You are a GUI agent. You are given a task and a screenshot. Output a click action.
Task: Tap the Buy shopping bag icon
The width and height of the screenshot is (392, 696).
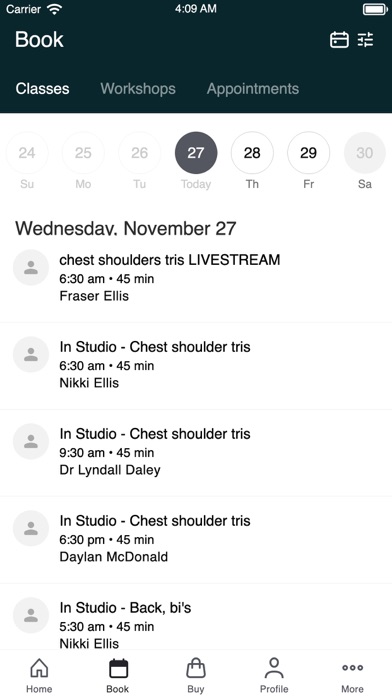pos(196,668)
